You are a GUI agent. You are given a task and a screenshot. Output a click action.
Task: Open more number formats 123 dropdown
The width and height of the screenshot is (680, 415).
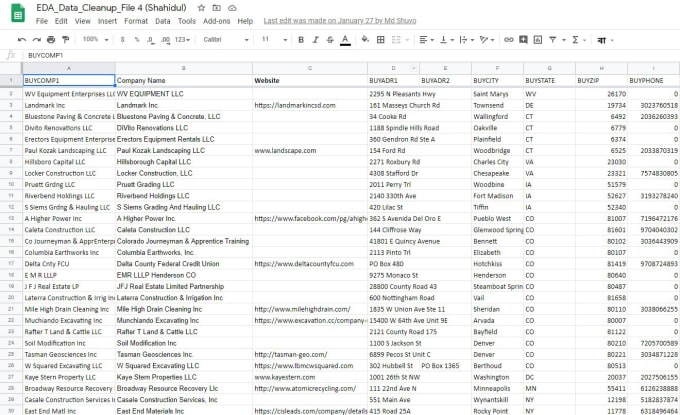(182, 39)
